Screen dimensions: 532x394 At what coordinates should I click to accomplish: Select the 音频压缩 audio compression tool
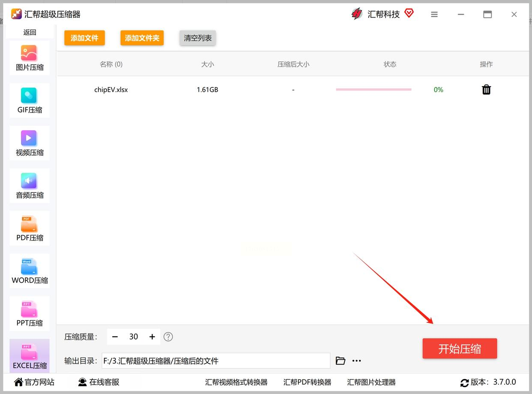(x=30, y=186)
